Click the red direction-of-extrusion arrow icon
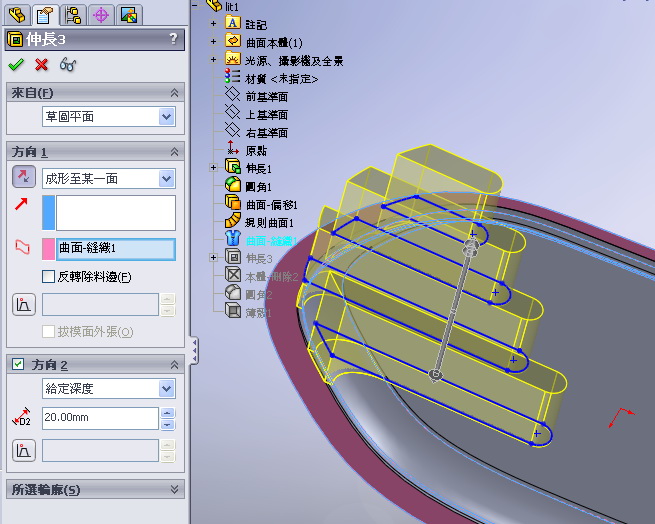This screenshot has height=524, width=655. (x=21, y=204)
